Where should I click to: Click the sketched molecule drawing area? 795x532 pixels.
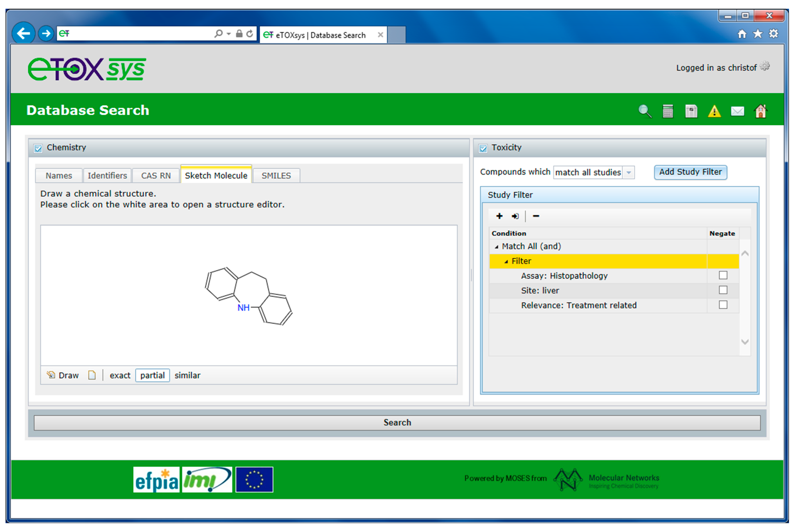click(x=249, y=295)
